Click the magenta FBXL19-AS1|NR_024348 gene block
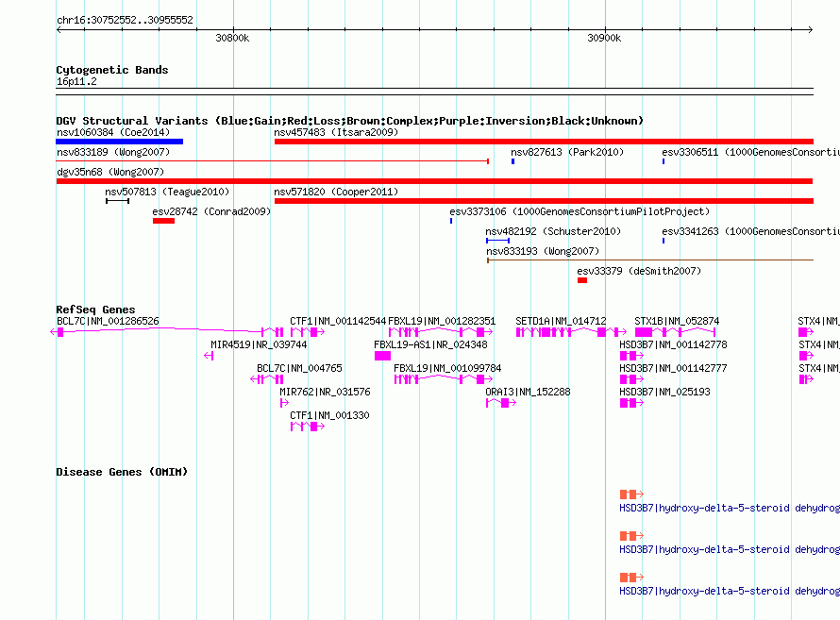 382,356
